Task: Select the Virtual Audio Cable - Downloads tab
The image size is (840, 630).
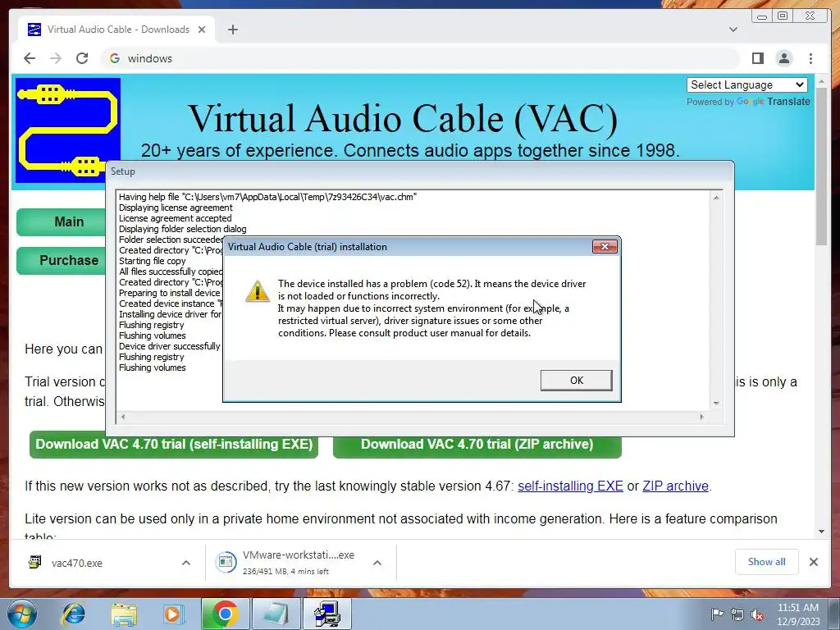Action: (116, 30)
